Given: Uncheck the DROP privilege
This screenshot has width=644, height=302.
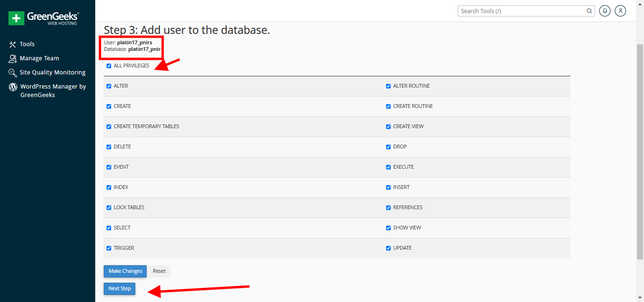Looking at the screenshot, I should click(388, 147).
